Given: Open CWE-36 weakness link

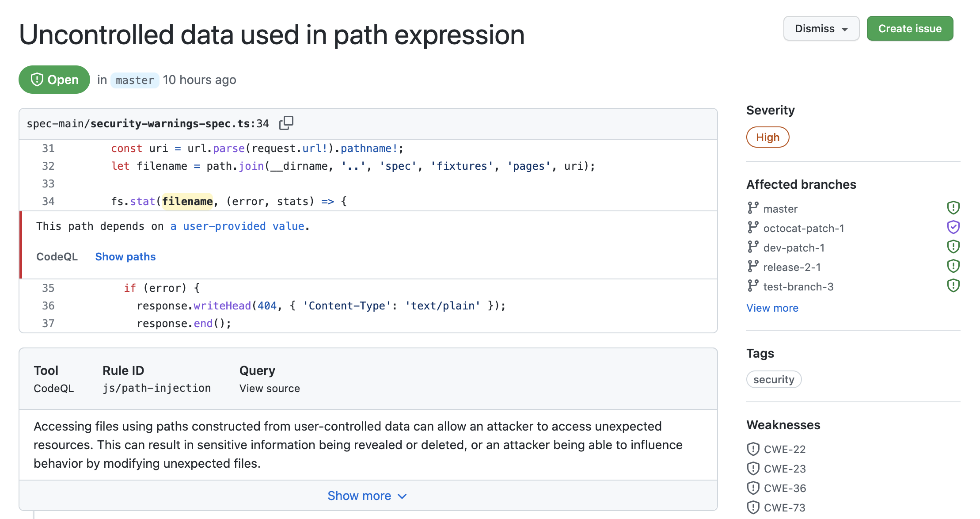Looking at the screenshot, I should 785,488.
